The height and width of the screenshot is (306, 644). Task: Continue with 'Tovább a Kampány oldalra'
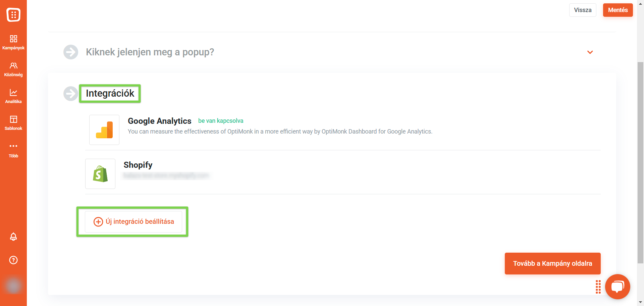point(553,263)
